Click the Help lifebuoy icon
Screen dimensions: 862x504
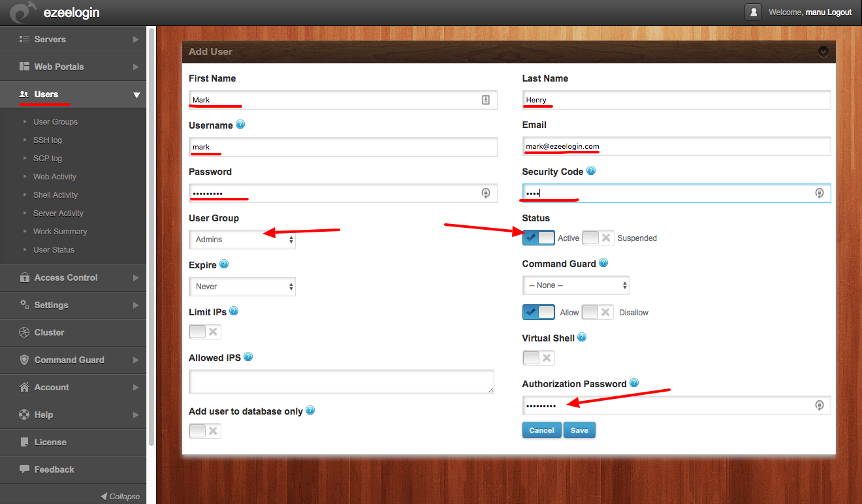(24, 415)
